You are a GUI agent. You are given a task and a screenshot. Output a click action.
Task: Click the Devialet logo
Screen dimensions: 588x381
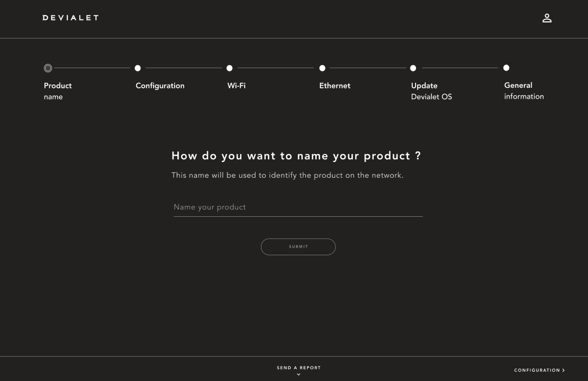point(71,18)
